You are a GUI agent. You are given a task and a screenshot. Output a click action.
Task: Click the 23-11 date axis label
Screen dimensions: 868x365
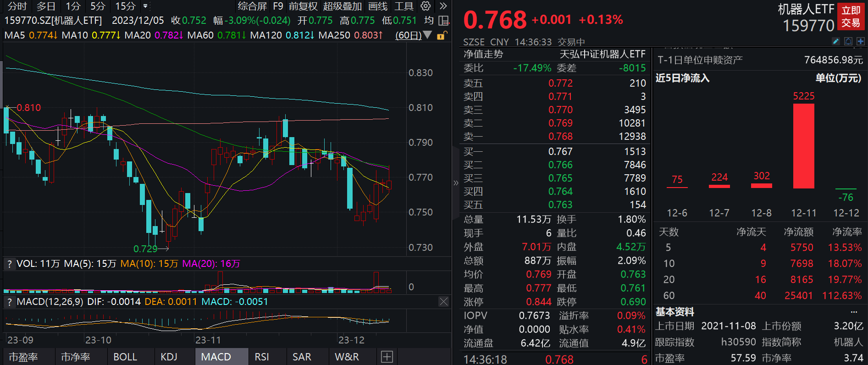208,340
